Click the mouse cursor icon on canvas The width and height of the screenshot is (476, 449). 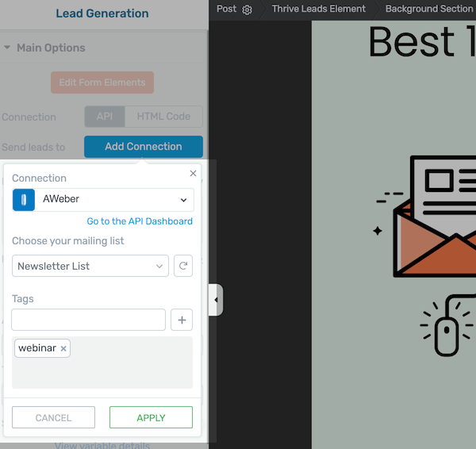point(448,325)
